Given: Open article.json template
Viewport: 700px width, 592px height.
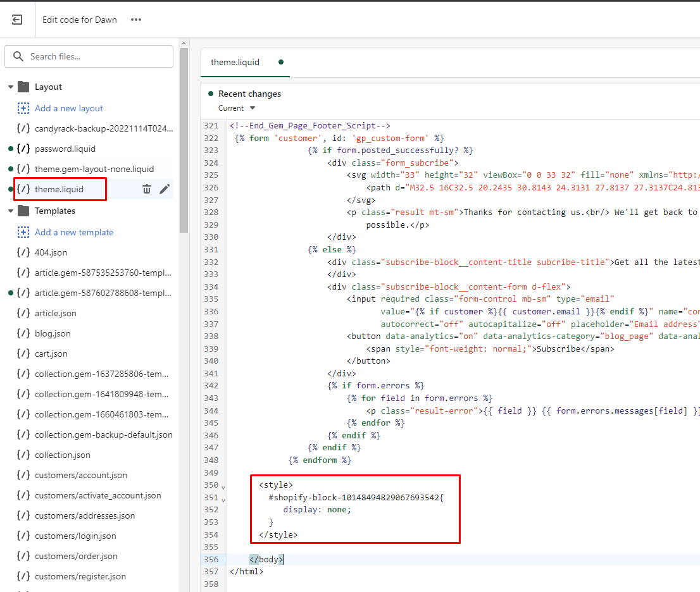Looking at the screenshot, I should (x=55, y=313).
